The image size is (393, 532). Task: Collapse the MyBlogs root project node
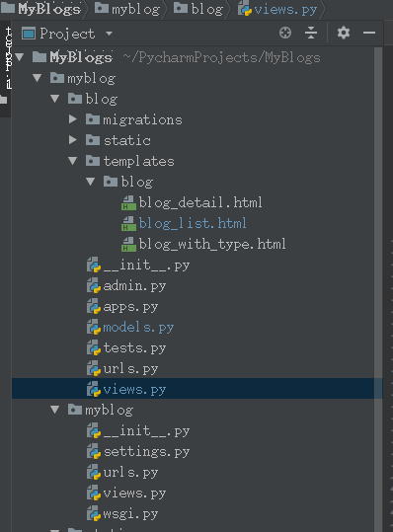click(x=20, y=57)
